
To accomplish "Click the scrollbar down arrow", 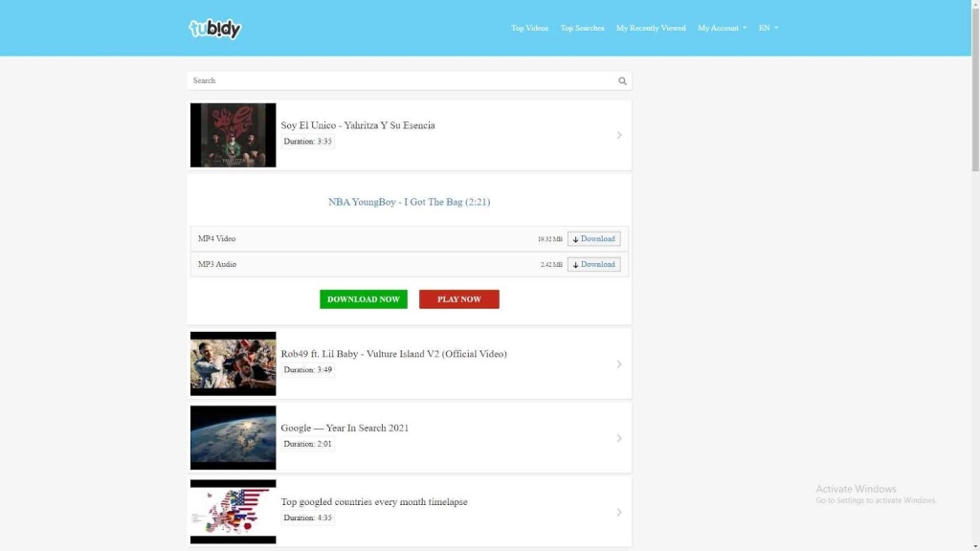I will tap(975, 546).
